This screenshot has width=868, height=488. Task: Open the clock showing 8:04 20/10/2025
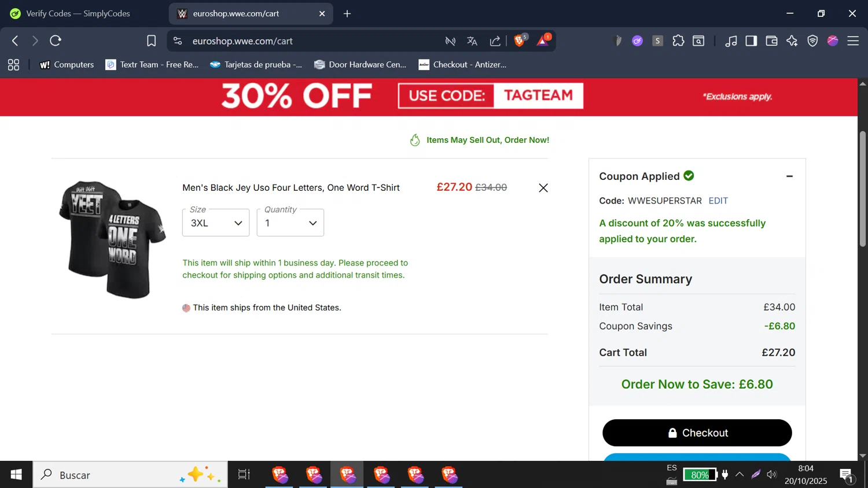tap(806, 475)
